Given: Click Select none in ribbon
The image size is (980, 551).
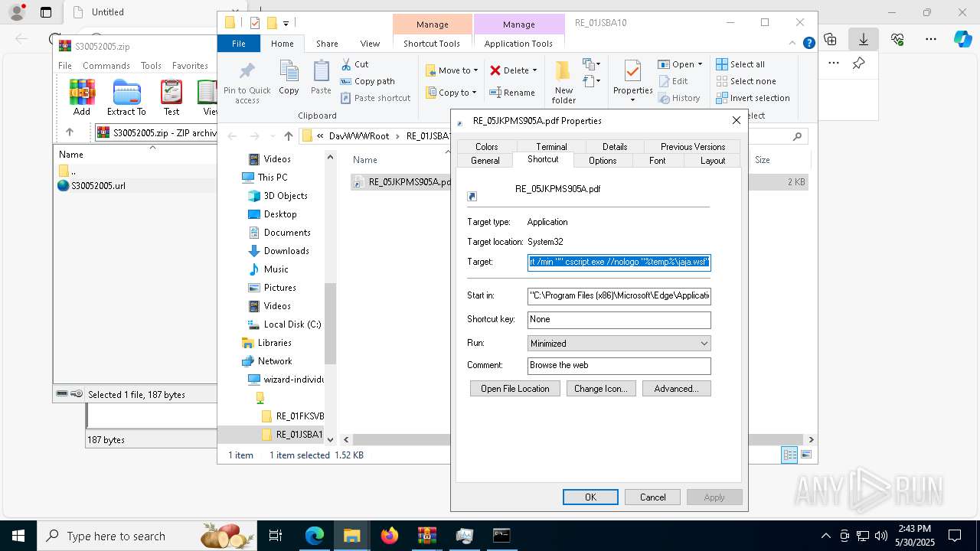Looking at the screenshot, I should (x=746, y=81).
